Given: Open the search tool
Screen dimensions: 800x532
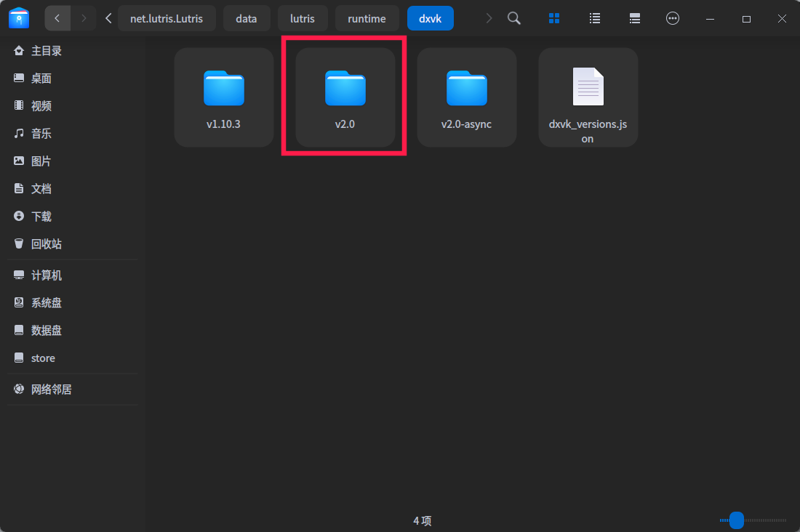Looking at the screenshot, I should [x=514, y=18].
